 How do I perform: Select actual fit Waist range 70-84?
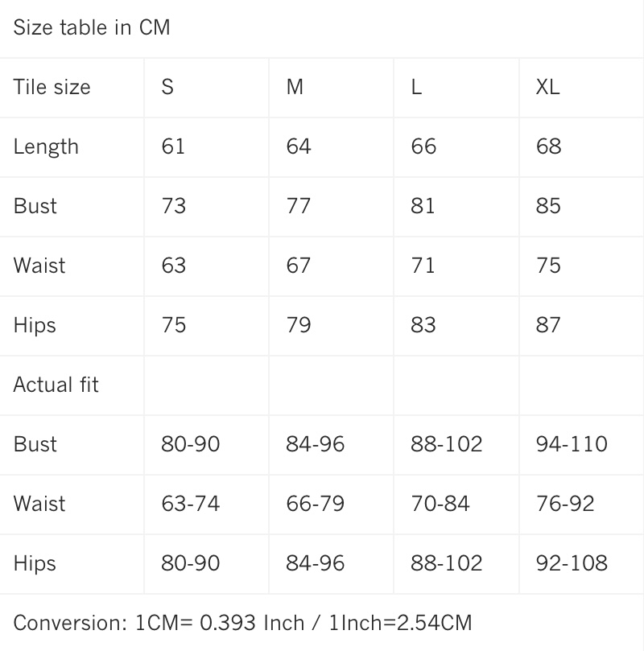tap(440, 504)
